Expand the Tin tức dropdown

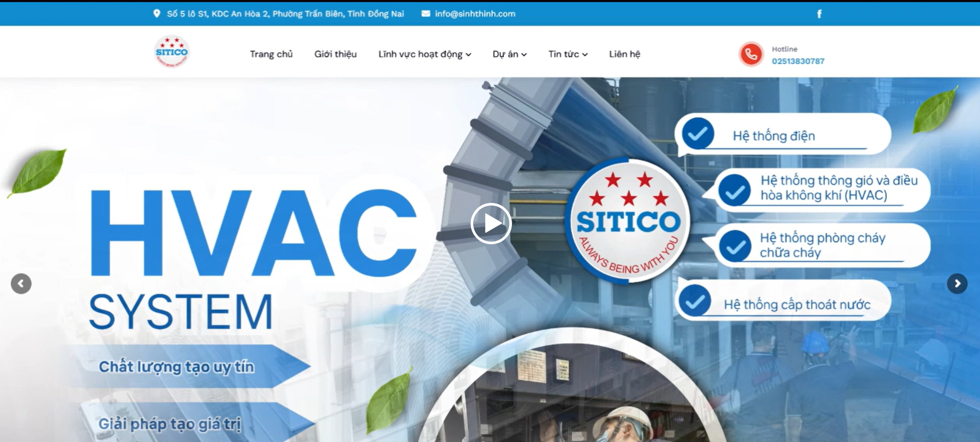[568, 54]
